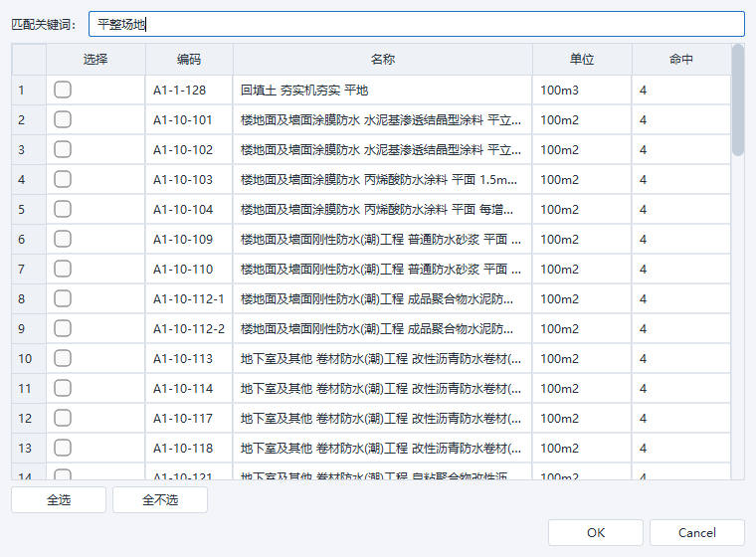Viewport: 756px width, 557px height.
Task: Select code cell A1-10-117
Action: coord(189,419)
